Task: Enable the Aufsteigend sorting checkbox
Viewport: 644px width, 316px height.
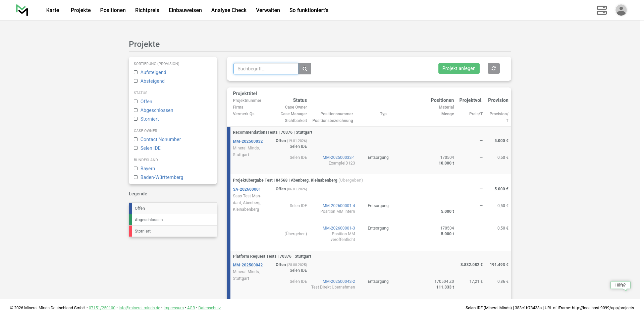Action: pyautogui.click(x=136, y=72)
